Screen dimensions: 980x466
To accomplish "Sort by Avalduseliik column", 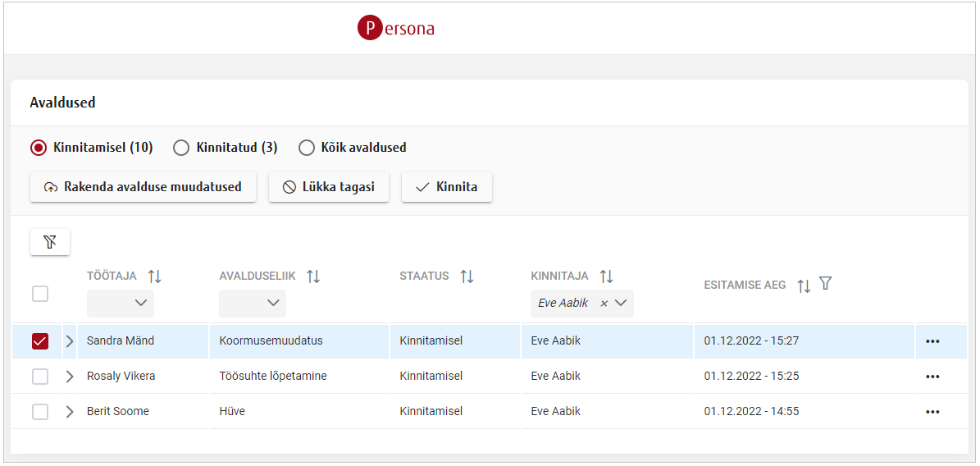I will point(313,276).
